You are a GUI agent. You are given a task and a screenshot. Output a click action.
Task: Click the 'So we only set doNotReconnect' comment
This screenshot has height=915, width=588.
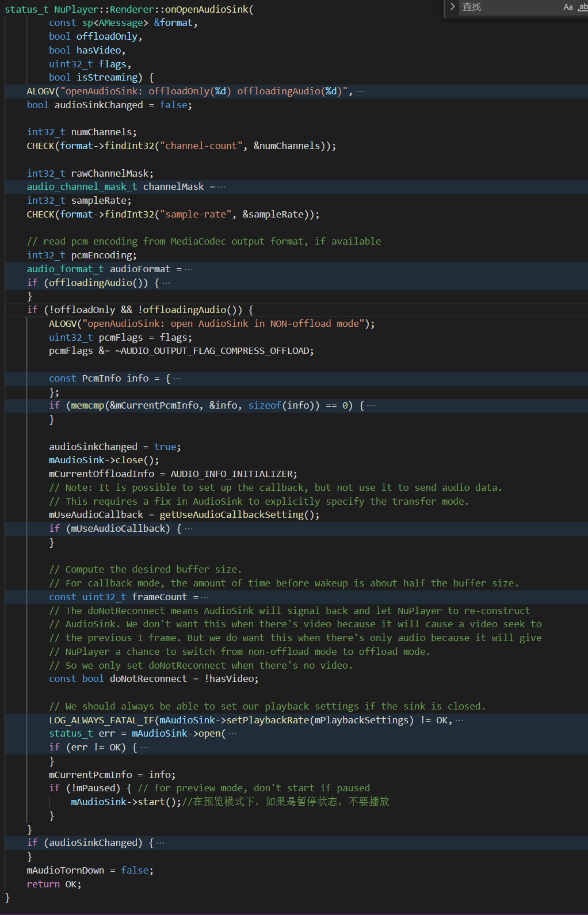point(201,666)
